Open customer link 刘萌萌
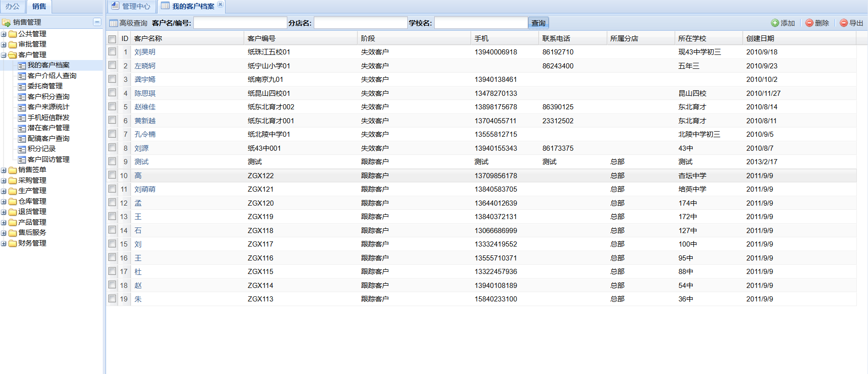This screenshot has height=374, width=868. [145, 189]
